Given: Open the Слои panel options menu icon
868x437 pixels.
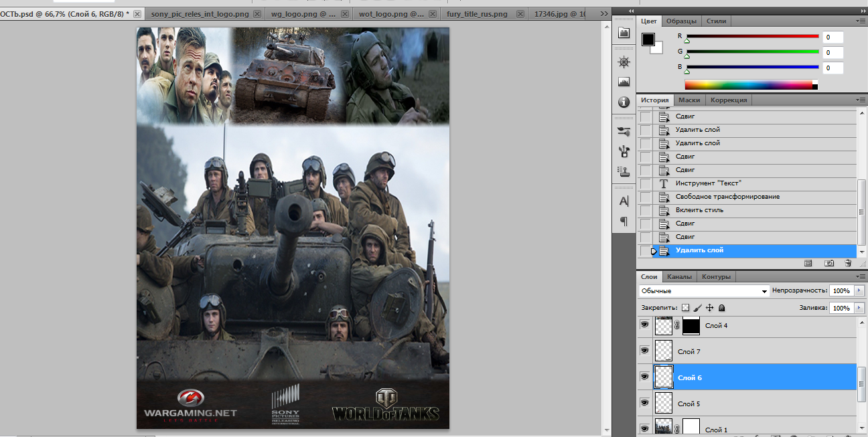Looking at the screenshot, I should [x=861, y=276].
